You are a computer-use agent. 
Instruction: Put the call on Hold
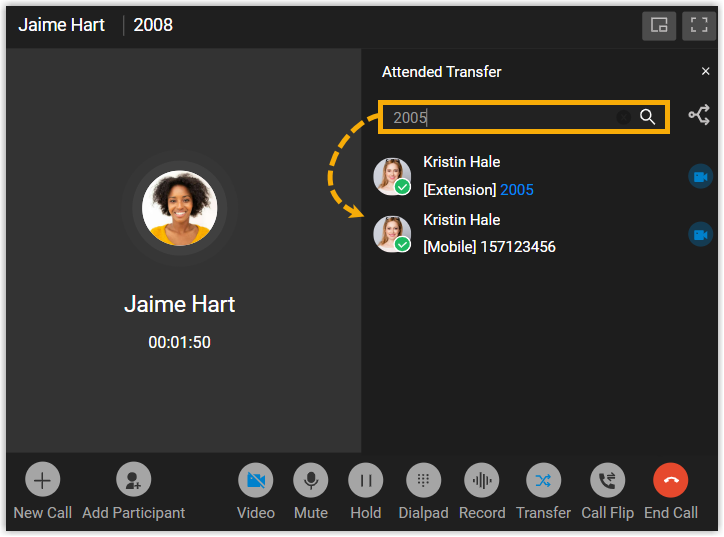click(366, 480)
